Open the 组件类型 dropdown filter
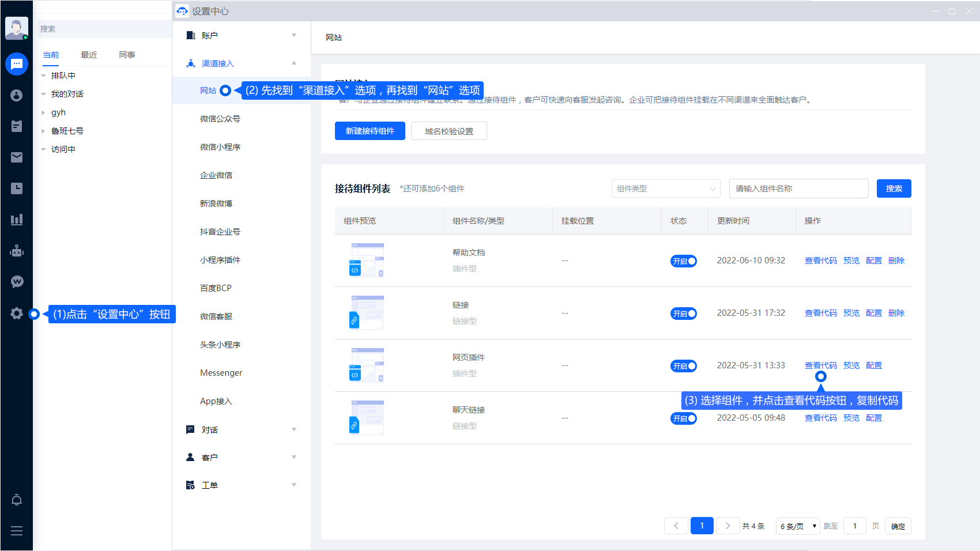 [665, 188]
